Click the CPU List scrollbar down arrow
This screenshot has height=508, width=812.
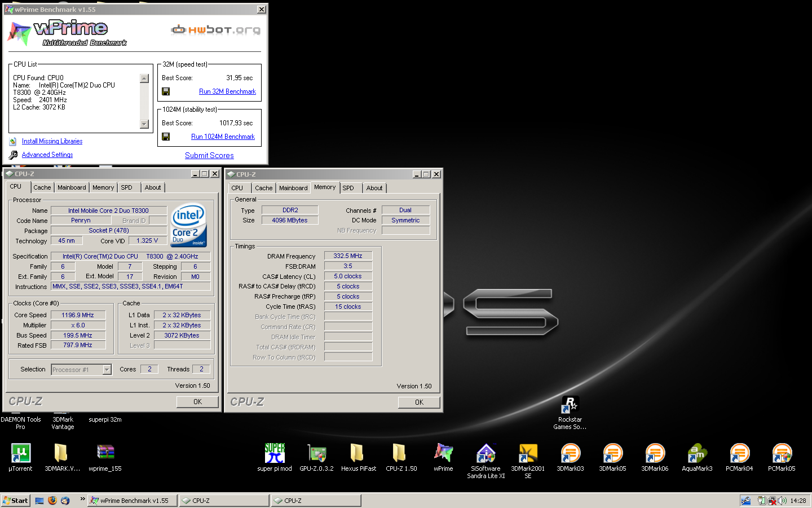[144, 124]
